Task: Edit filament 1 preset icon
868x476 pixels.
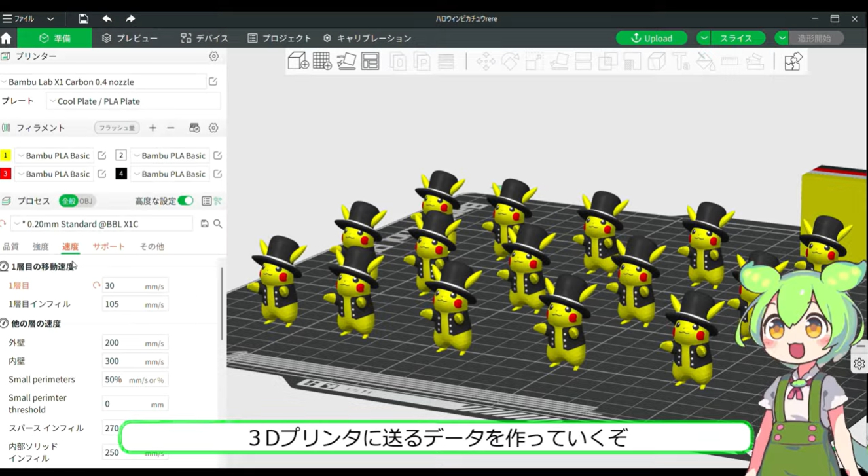Action: click(101, 155)
